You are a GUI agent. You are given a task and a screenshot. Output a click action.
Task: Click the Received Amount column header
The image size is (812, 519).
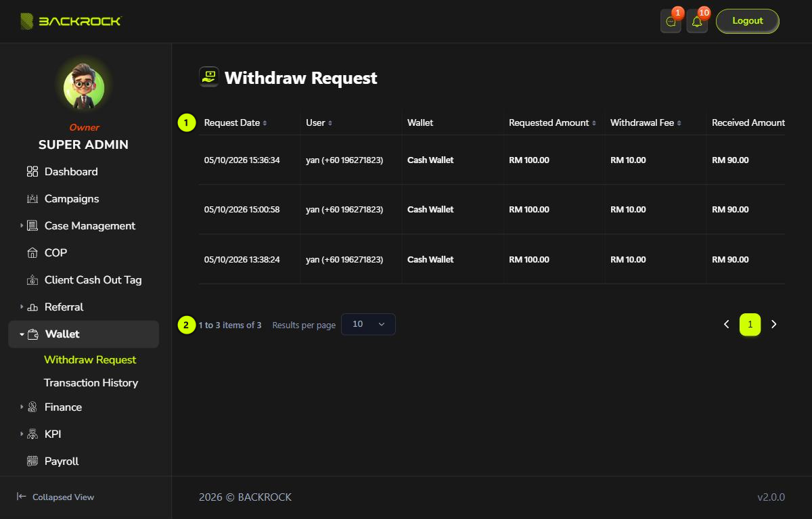[748, 123]
